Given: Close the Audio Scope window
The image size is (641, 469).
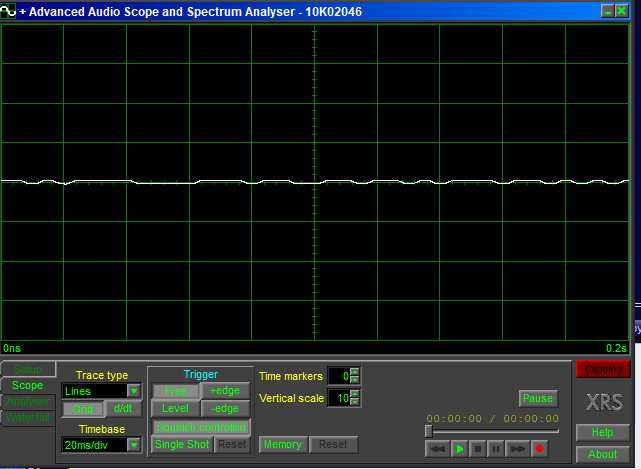Looking at the screenshot, I should (x=621, y=11).
